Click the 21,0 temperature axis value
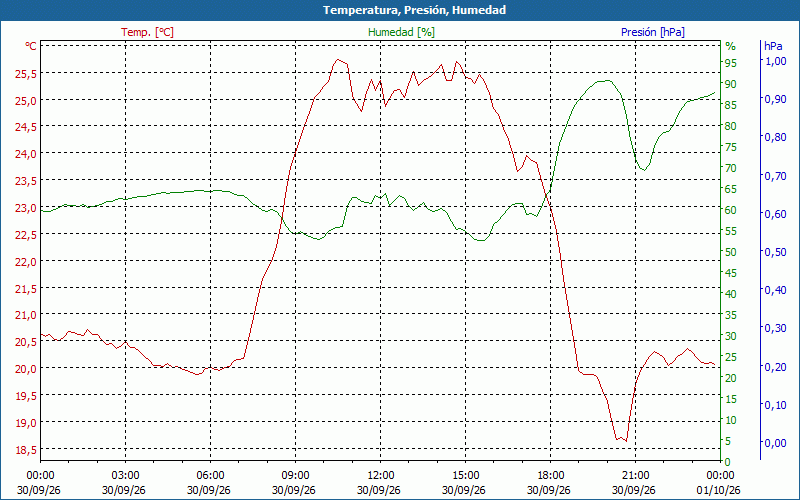The width and height of the screenshot is (800, 500). click(x=26, y=315)
